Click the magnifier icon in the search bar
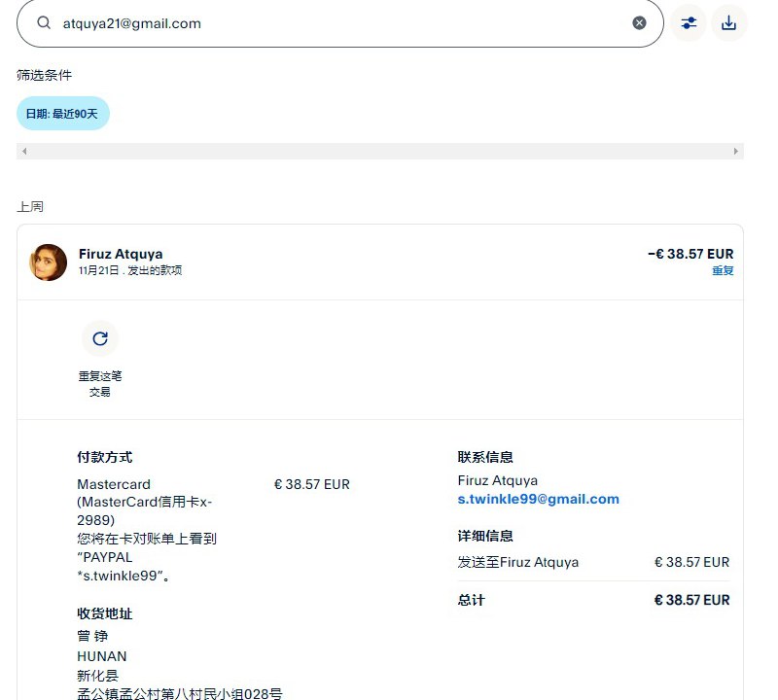The image size is (778, 700). pyautogui.click(x=44, y=23)
